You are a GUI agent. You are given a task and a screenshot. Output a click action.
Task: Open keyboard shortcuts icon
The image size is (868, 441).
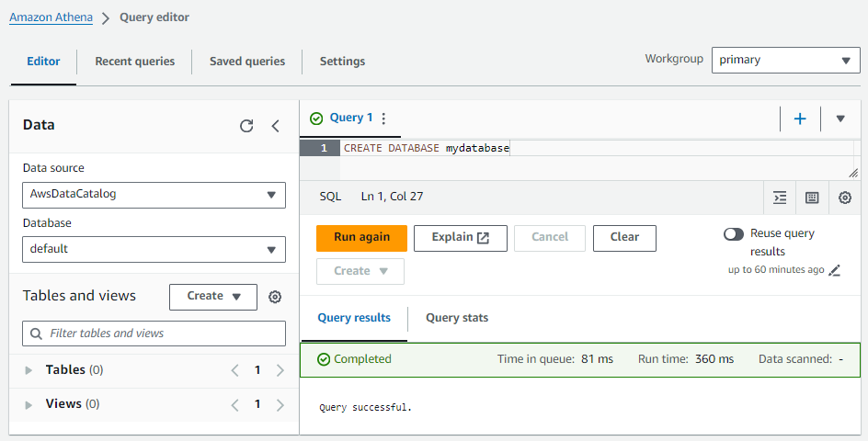click(812, 198)
